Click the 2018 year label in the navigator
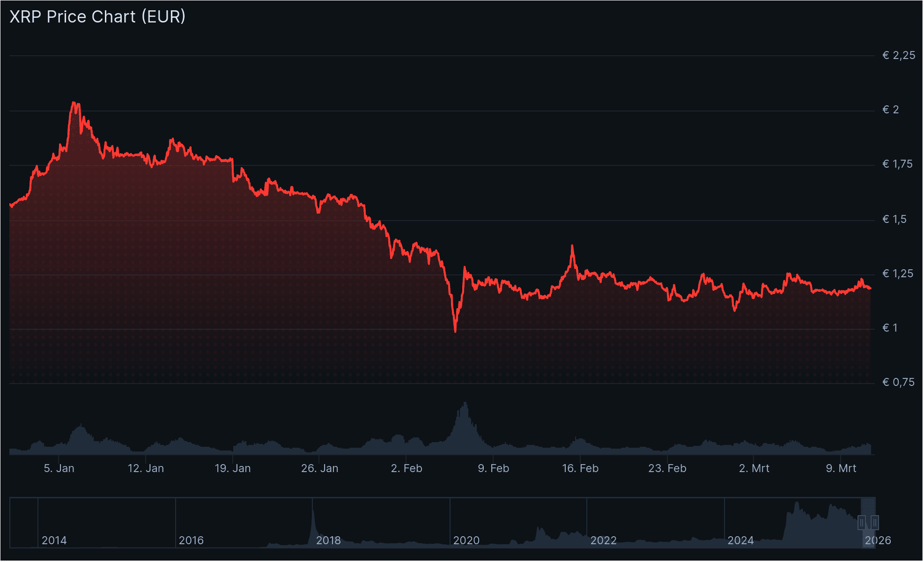The height and width of the screenshot is (562, 924). coord(329,540)
